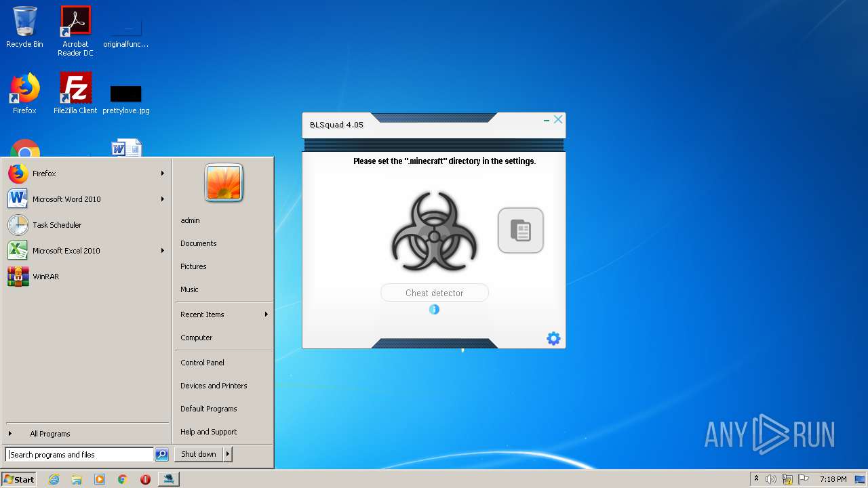Close the BLSquad 4.05 window
Viewport: 868px width, 488px height.
(x=558, y=119)
